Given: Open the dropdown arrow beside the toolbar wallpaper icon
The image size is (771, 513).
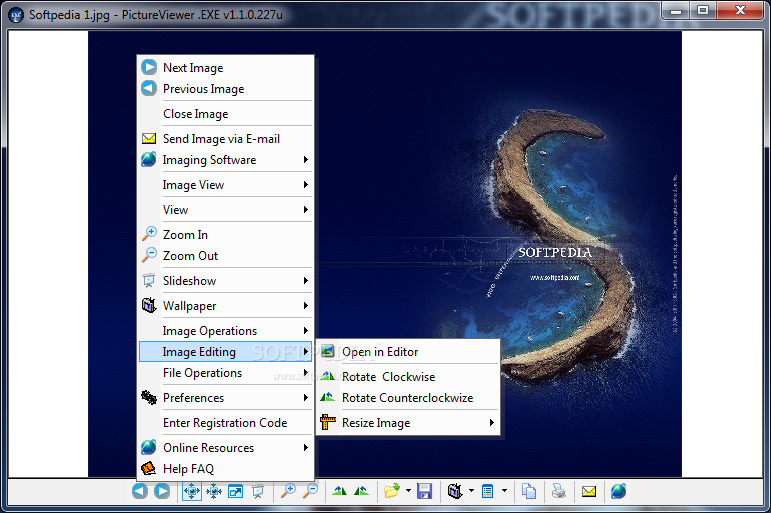Looking at the screenshot, I should [x=472, y=491].
